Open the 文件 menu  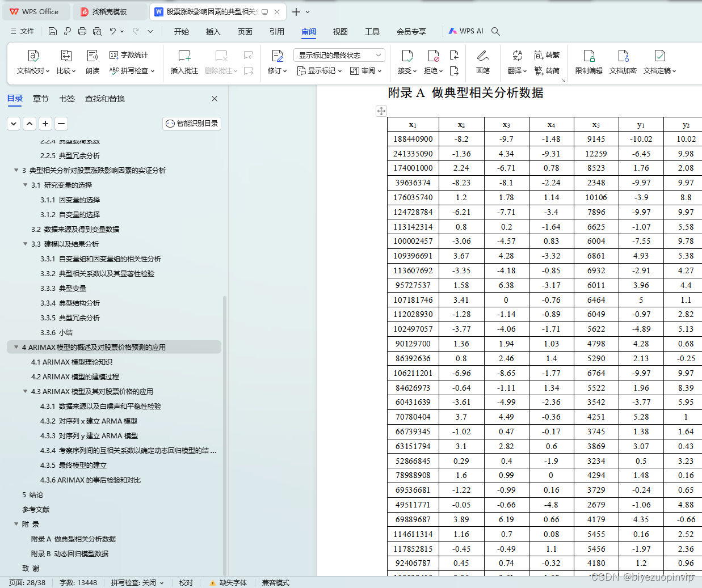point(23,31)
